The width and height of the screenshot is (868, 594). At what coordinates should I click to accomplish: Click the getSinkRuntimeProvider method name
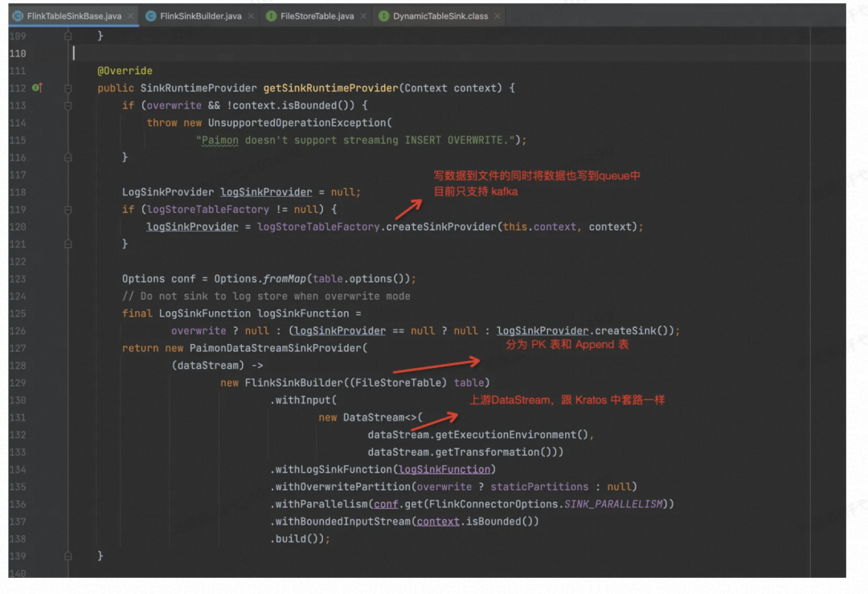pos(330,88)
